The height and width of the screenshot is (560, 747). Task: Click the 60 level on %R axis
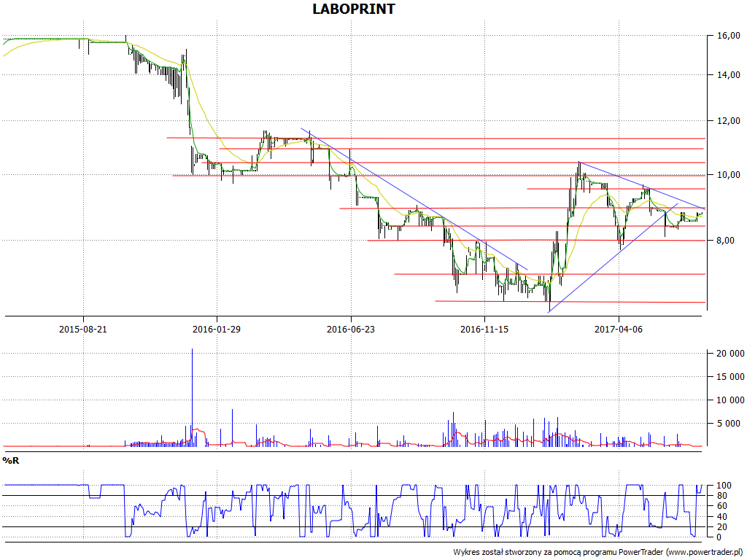coord(723,506)
